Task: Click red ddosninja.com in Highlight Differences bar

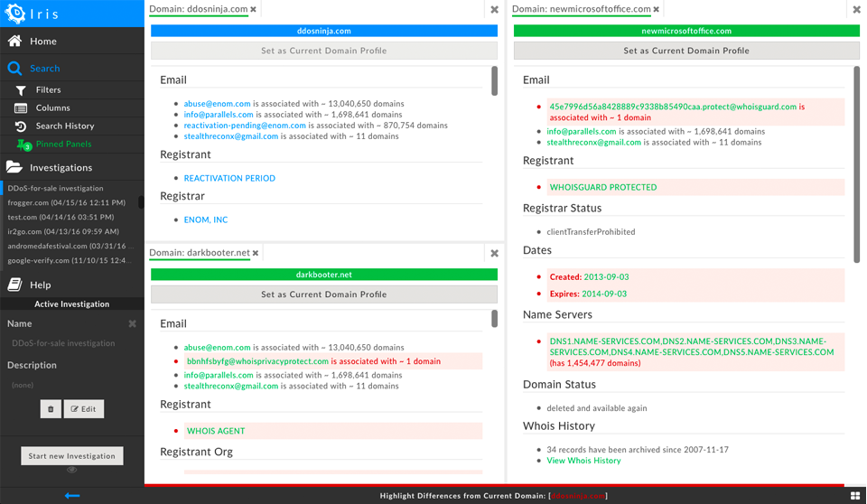Action: point(578,496)
